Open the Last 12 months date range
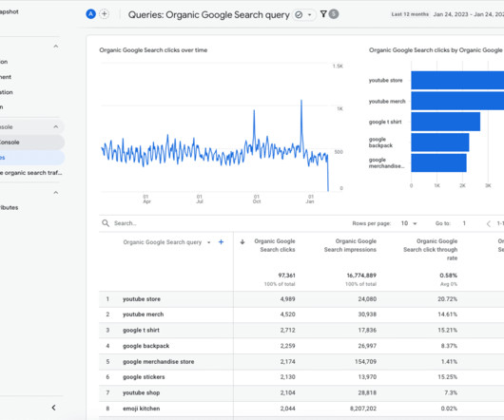504x420 pixels. pyautogui.click(x=448, y=14)
